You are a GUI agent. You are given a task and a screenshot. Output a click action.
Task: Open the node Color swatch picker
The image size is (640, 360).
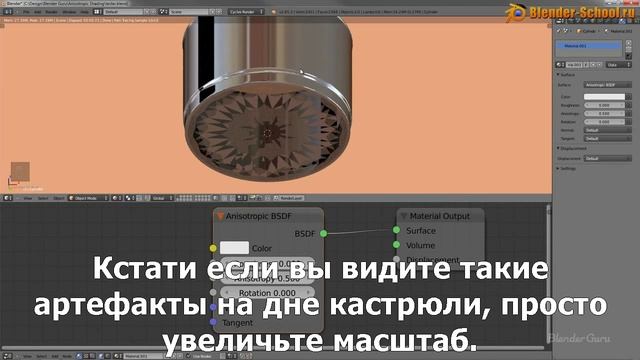pyautogui.click(x=234, y=248)
